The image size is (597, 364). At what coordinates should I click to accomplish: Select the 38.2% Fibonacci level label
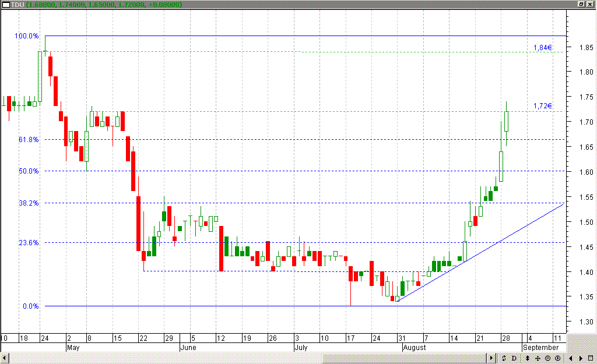tap(29, 203)
